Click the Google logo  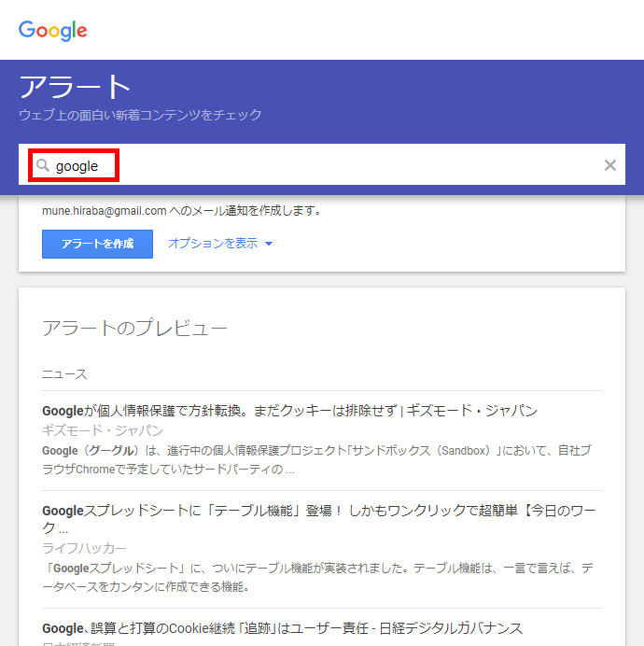click(x=53, y=30)
